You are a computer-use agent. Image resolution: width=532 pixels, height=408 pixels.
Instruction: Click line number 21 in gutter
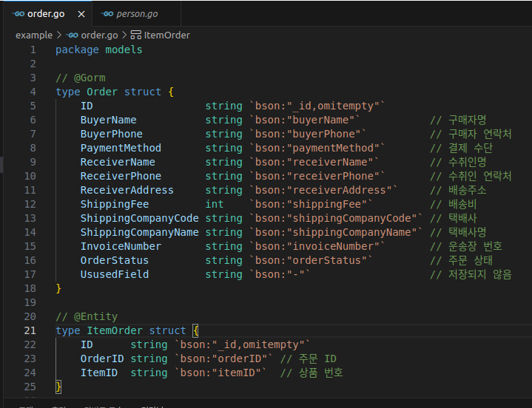30,330
